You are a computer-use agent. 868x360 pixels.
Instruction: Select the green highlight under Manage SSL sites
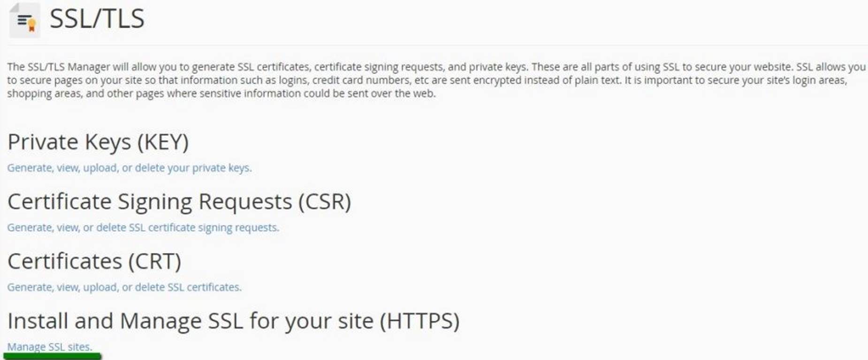pyautogui.click(x=52, y=356)
